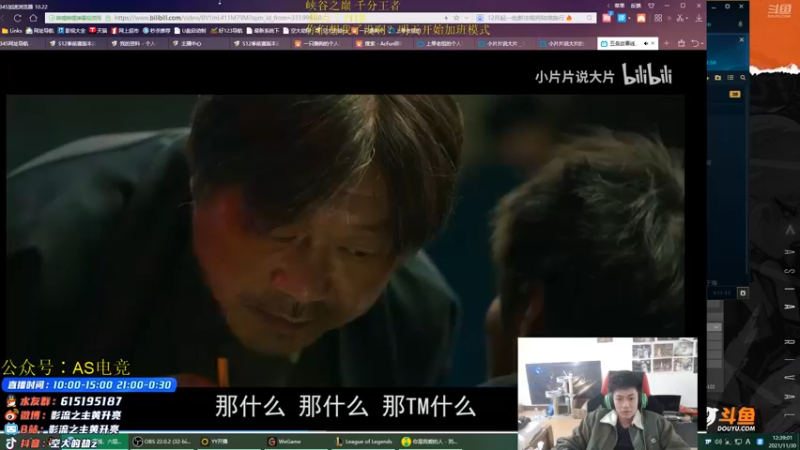800x450 pixels.
Task: Select the scissors screenshot tool
Action: [680, 18]
